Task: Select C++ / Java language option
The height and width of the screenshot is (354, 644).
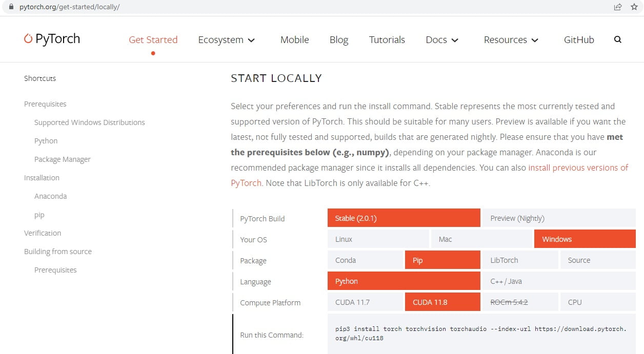Action: tap(559, 281)
